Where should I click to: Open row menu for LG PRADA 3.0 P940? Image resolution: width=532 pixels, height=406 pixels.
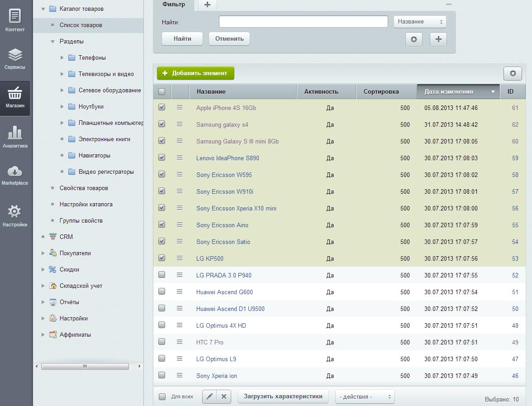pos(180,275)
